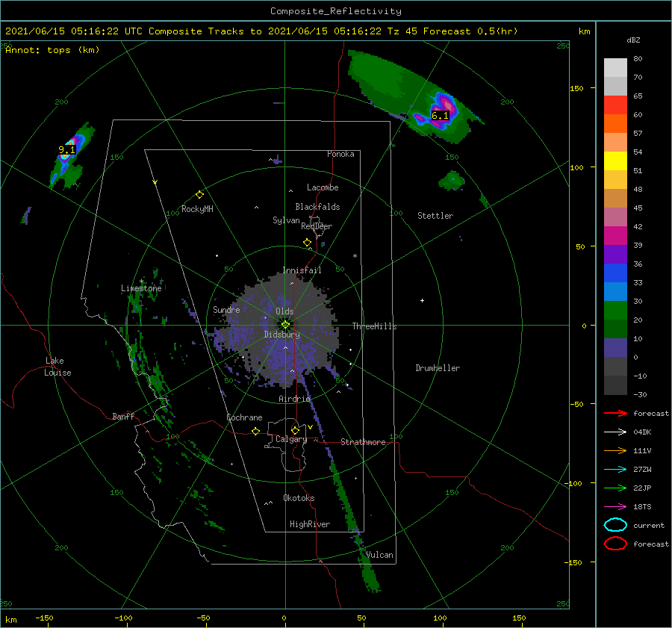Screen dimensions: 672x628
Task: Click the HighRiver label
Action: 310,524
